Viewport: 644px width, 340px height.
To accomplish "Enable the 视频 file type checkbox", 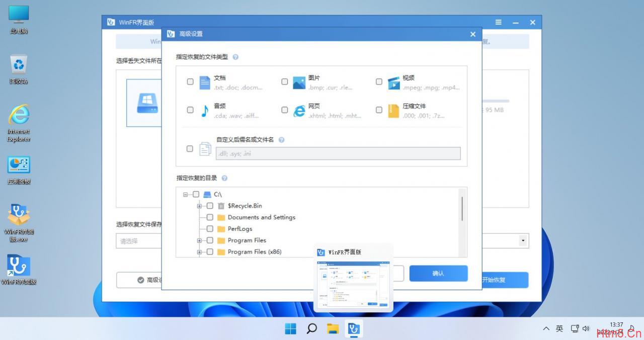I will pyautogui.click(x=379, y=81).
